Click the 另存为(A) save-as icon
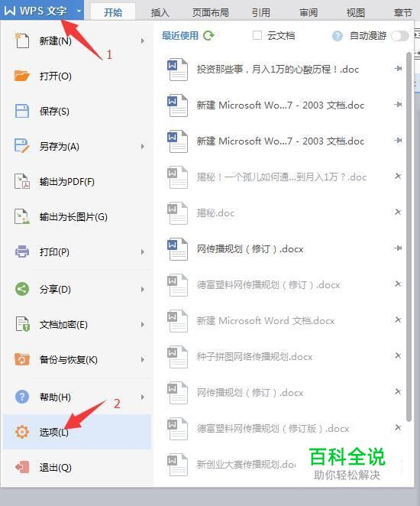 22,146
